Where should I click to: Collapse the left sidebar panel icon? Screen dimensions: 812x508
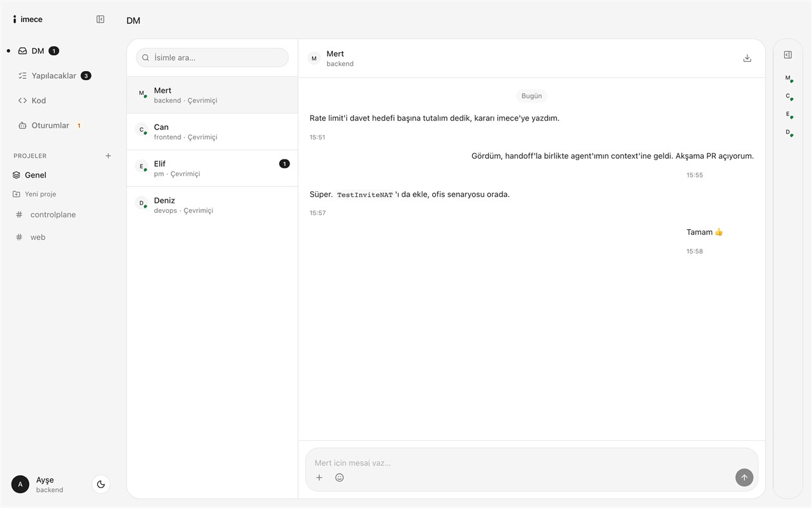(x=100, y=19)
